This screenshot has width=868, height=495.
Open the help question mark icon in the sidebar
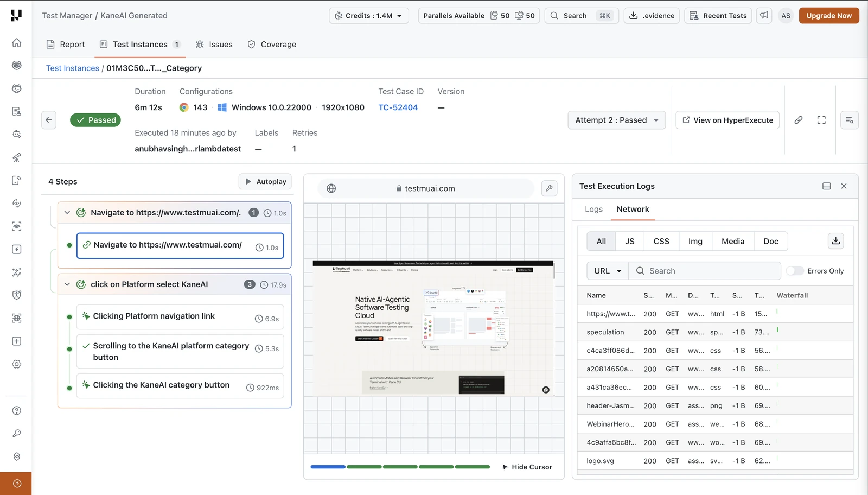(x=17, y=411)
